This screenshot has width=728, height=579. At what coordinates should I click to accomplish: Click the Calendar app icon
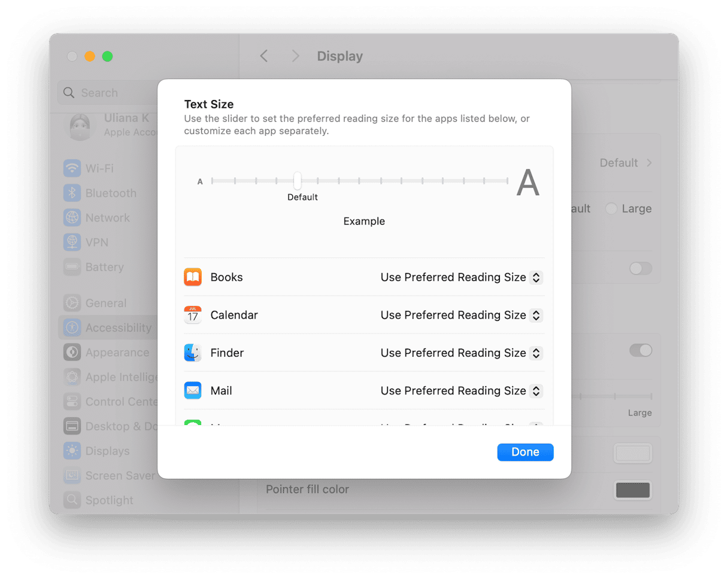(x=193, y=315)
